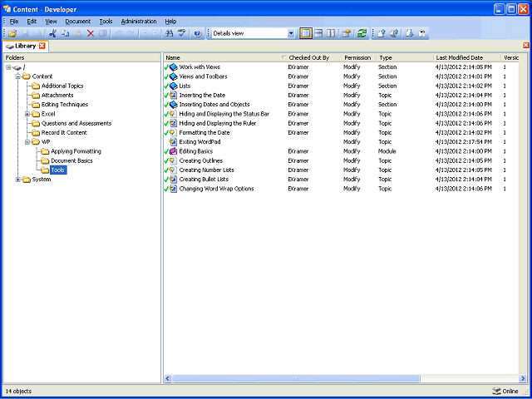
Task: Collapse the WP folder node
Action: (27, 142)
